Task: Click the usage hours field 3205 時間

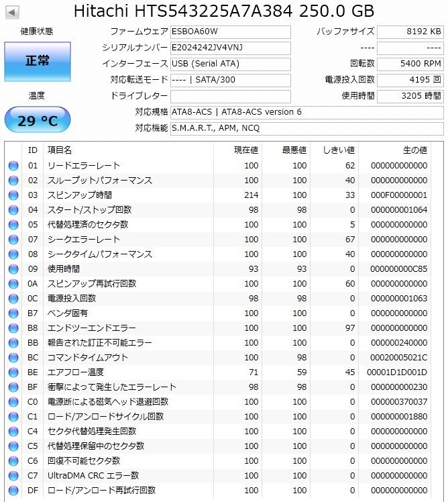Action: click(410, 96)
